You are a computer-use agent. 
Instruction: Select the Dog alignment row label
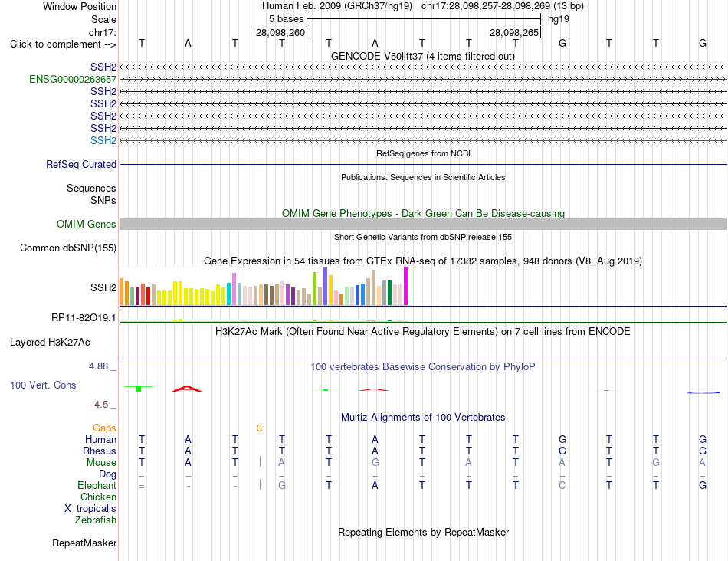(x=108, y=474)
